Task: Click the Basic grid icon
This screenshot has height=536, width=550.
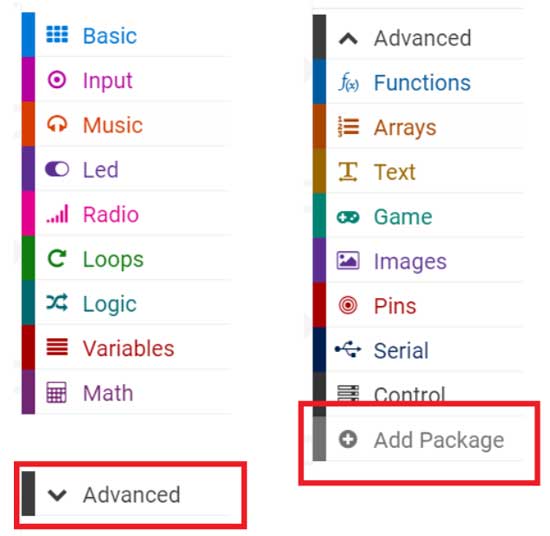Action: tap(57, 34)
